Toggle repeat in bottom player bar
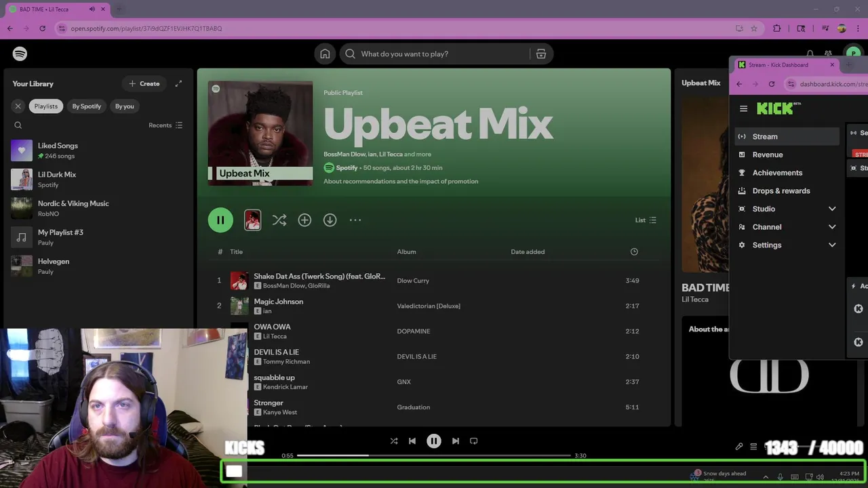This screenshot has width=868, height=488. (x=474, y=441)
